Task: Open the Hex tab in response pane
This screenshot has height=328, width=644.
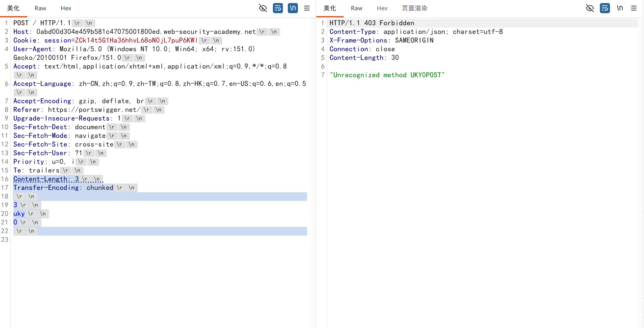Action: tap(382, 8)
